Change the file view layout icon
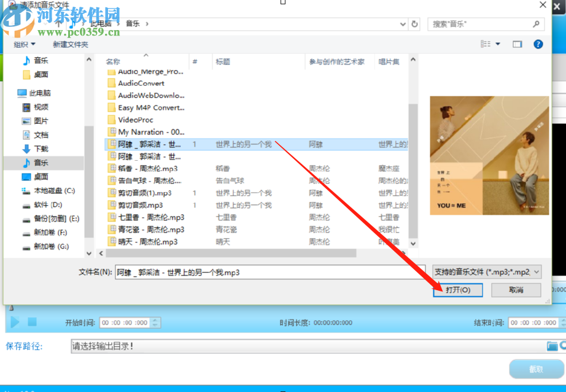Screen dimensions: 566x392 [x=486, y=44]
